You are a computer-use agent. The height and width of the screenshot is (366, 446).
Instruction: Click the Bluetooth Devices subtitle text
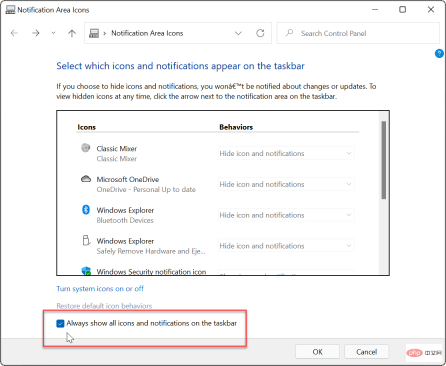[x=125, y=220]
